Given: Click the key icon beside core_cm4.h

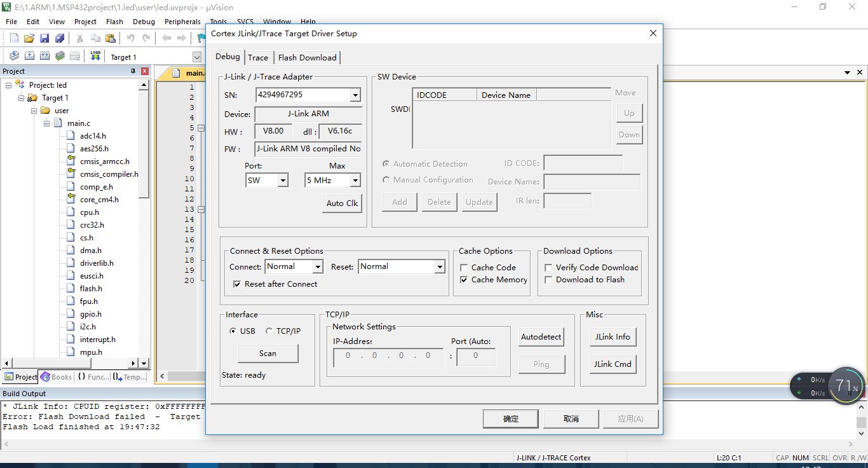Looking at the screenshot, I should pos(71,200).
